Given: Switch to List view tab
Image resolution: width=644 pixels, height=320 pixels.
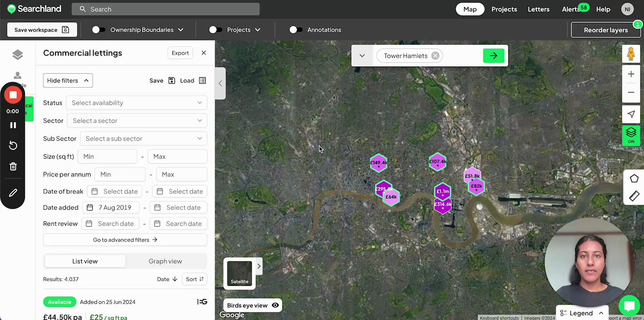Looking at the screenshot, I should pos(85,261).
